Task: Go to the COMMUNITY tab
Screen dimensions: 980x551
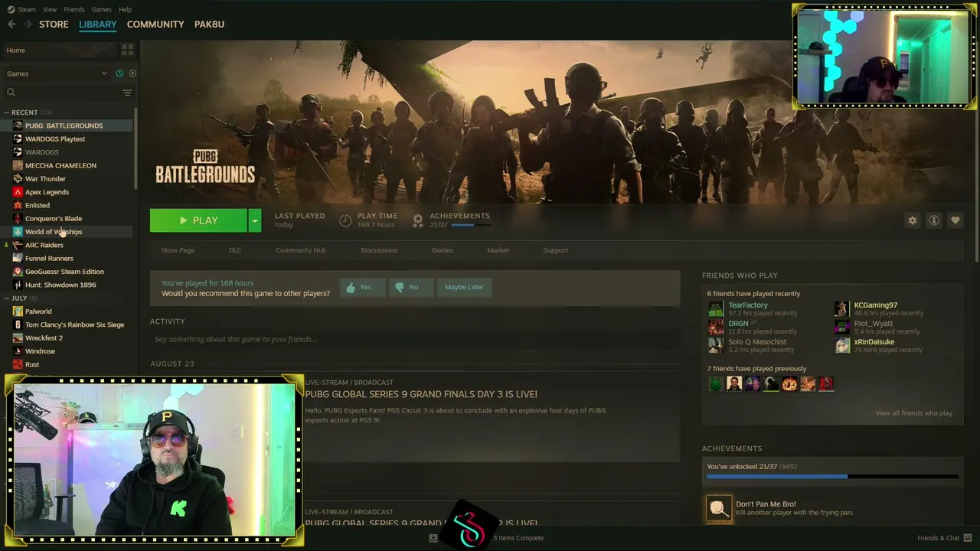Action: (155, 24)
